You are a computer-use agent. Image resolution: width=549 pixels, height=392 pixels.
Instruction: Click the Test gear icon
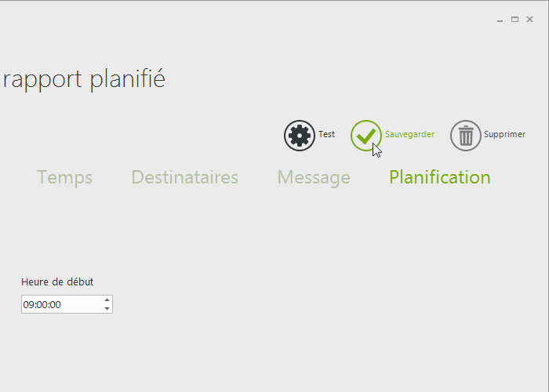(299, 136)
